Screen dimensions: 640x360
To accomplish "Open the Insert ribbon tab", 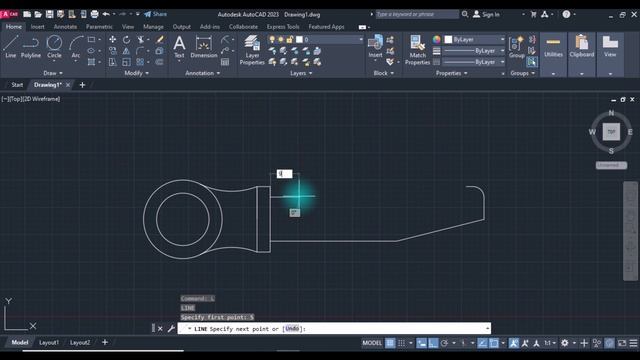I will coord(37,27).
